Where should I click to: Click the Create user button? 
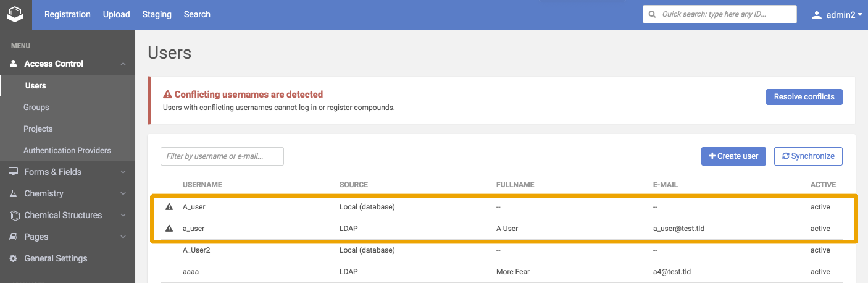point(733,156)
